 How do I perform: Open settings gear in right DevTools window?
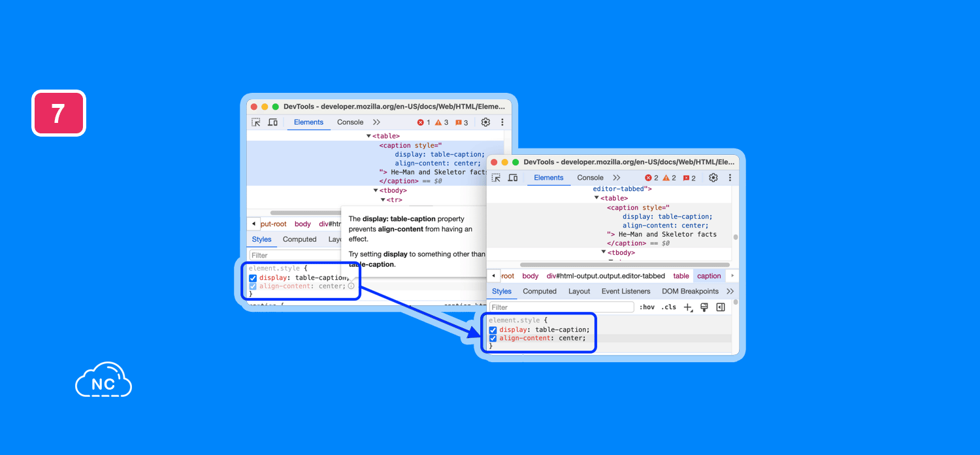(x=713, y=178)
